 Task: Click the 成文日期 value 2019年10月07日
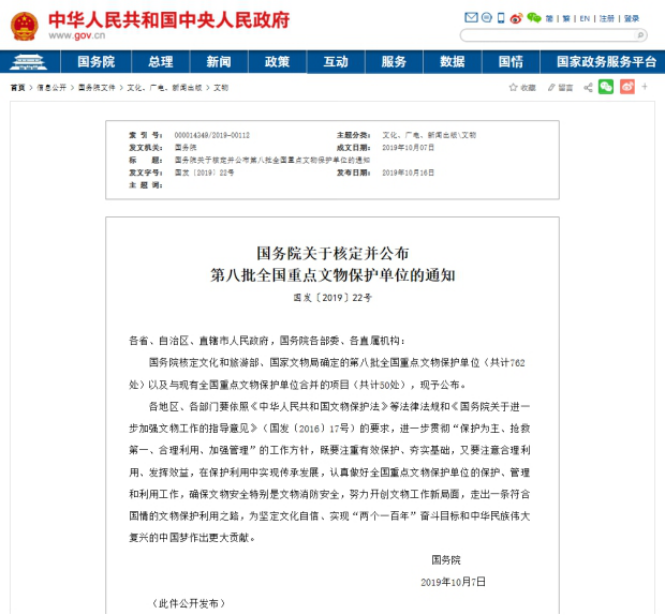pos(408,148)
